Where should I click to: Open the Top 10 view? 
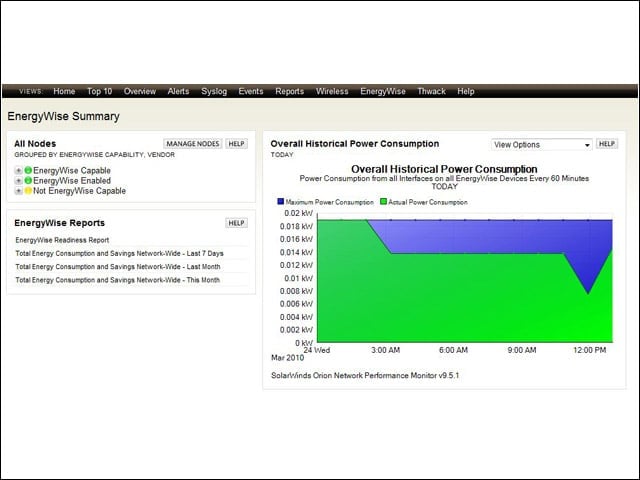[100, 91]
